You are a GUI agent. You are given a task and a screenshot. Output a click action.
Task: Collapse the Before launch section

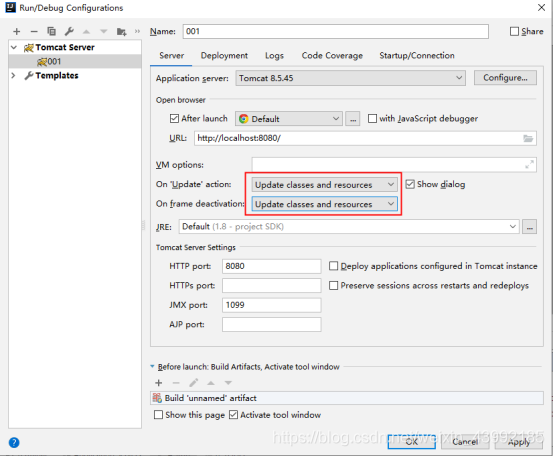pos(152,367)
